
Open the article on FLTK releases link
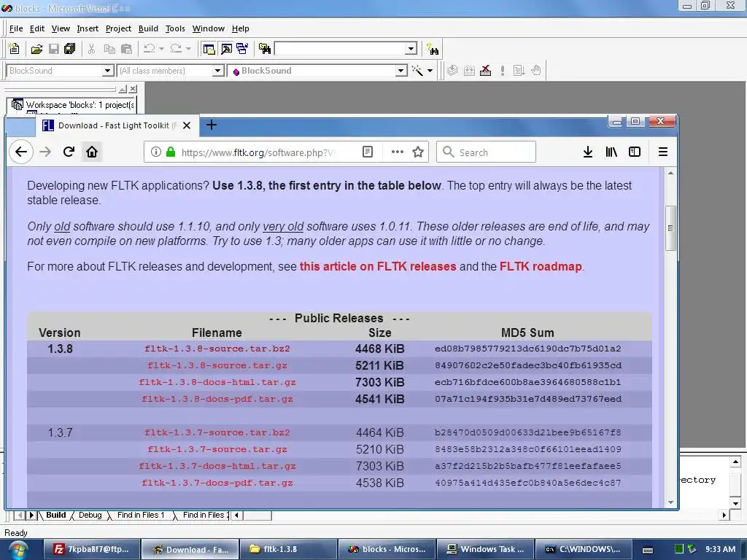click(378, 266)
